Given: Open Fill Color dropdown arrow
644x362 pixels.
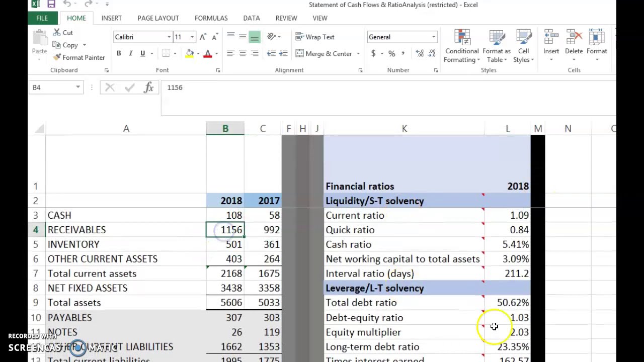Looking at the screenshot, I should 198,54.
